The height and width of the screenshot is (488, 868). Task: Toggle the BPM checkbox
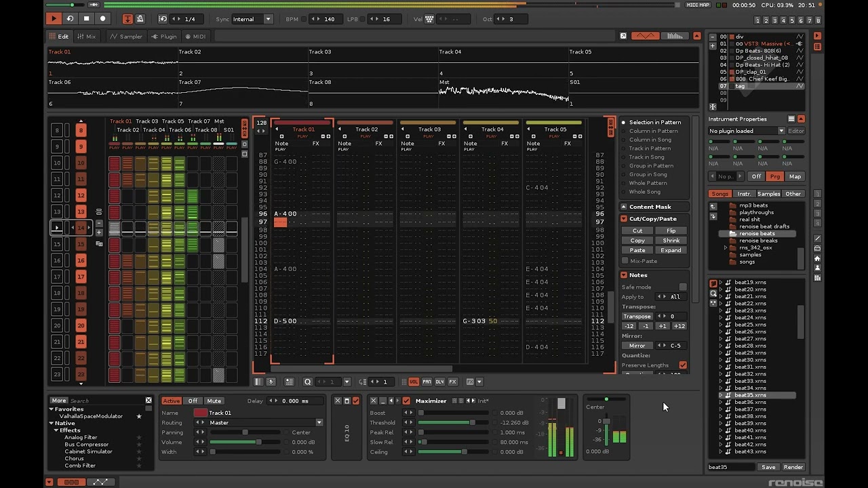click(x=304, y=19)
